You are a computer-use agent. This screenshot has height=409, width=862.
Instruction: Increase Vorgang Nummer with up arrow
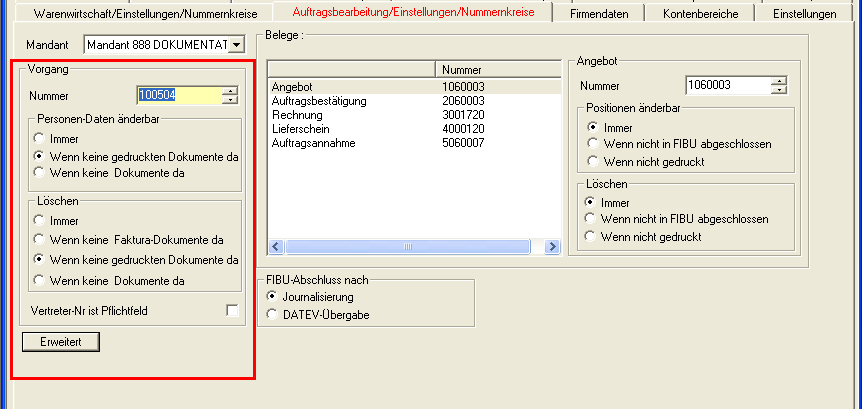[x=231, y=91]
